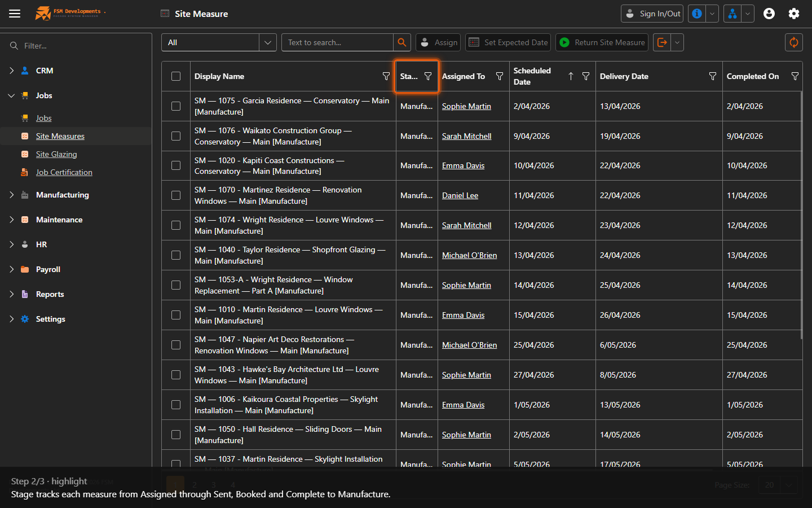Open Site Glazing in the sidebar

click(56, 154)
